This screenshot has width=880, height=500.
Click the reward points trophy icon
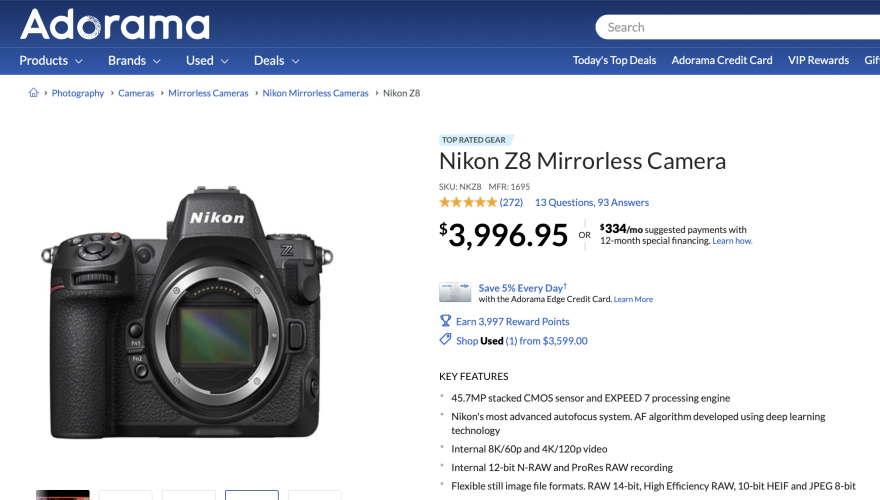click(445, 321)
